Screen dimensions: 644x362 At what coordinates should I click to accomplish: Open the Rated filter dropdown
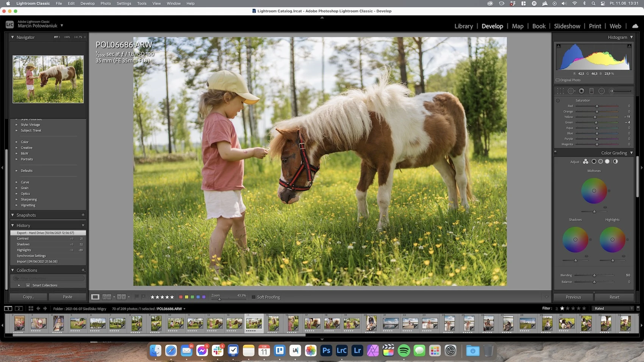click(613, 309)
